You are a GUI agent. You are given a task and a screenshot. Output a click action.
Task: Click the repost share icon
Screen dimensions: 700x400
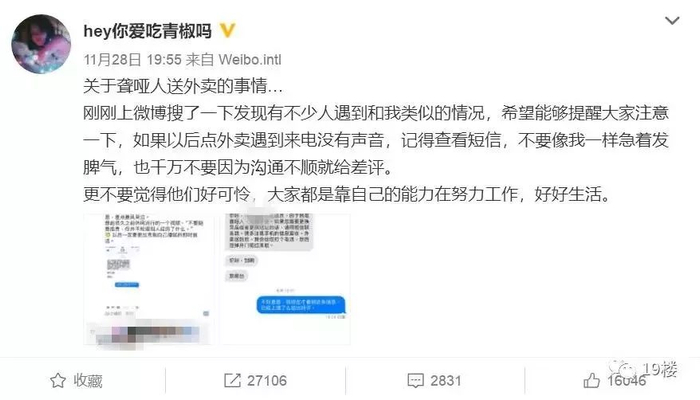232,381
